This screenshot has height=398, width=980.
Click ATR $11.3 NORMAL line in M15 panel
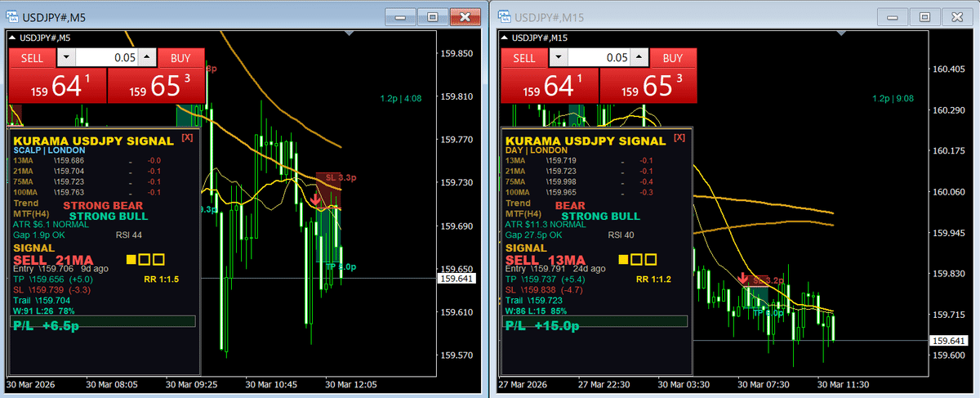click(546, 225)
